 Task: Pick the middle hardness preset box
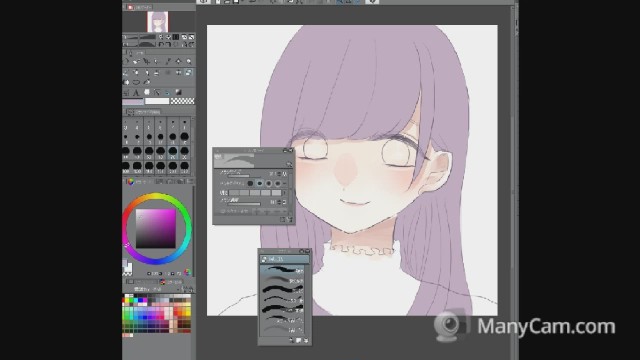[x=255, y=193]
